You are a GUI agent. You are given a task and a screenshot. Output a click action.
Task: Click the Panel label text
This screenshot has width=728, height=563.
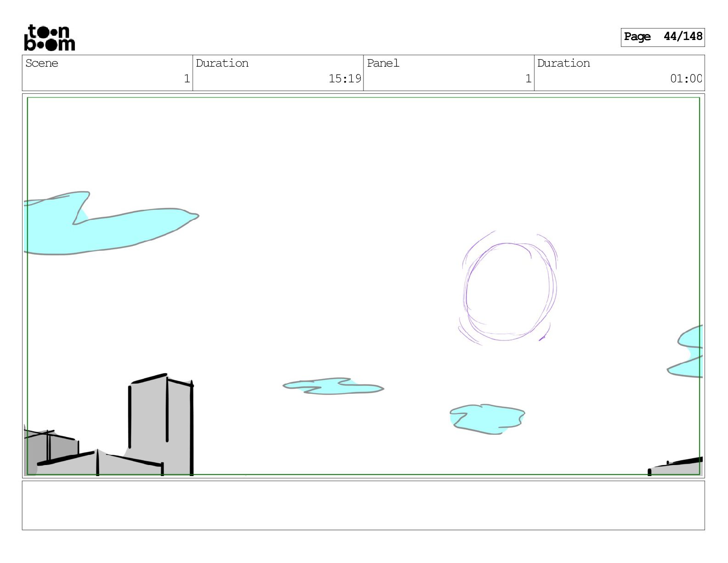(383, 63)
